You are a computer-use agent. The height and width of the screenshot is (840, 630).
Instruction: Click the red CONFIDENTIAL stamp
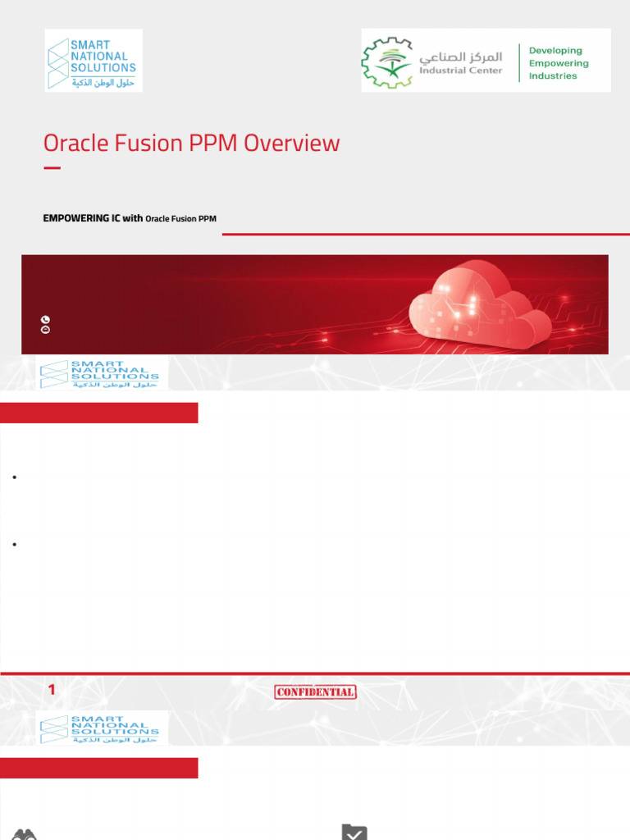[x=315, y=692]
